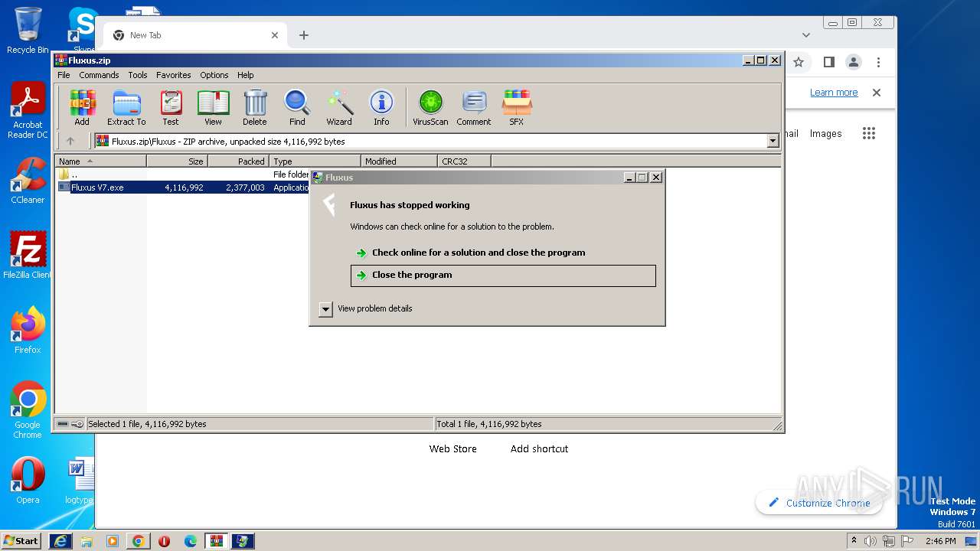Open the Tools menu

point(138,75)
